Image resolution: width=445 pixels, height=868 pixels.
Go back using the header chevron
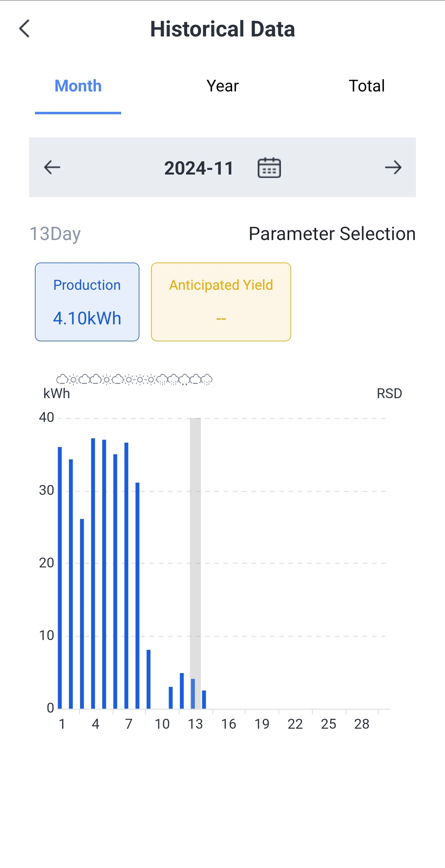pos(25,29)
